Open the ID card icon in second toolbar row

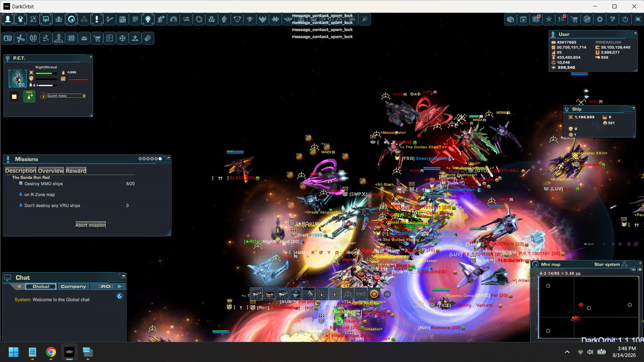(x=8, y=38)
